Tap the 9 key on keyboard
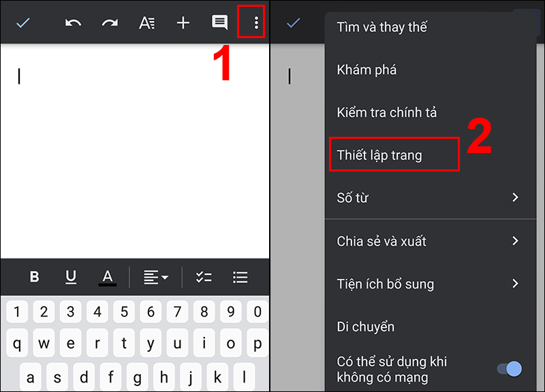 [231, 312]
